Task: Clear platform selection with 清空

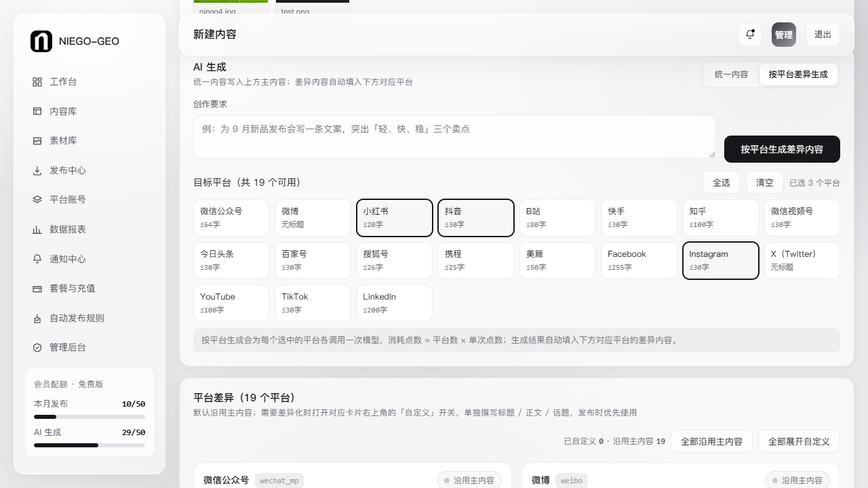Action: click(x=765, y=183)
